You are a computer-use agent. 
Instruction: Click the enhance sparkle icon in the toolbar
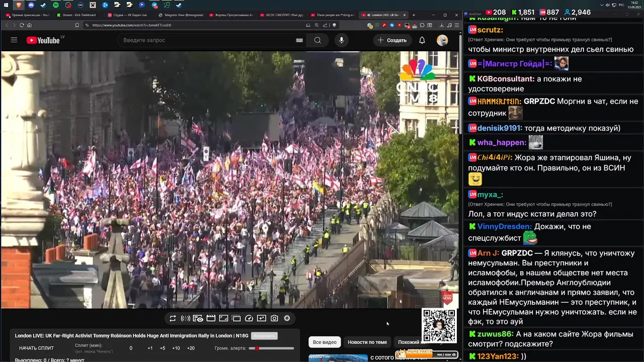click(x=262, y=318)
